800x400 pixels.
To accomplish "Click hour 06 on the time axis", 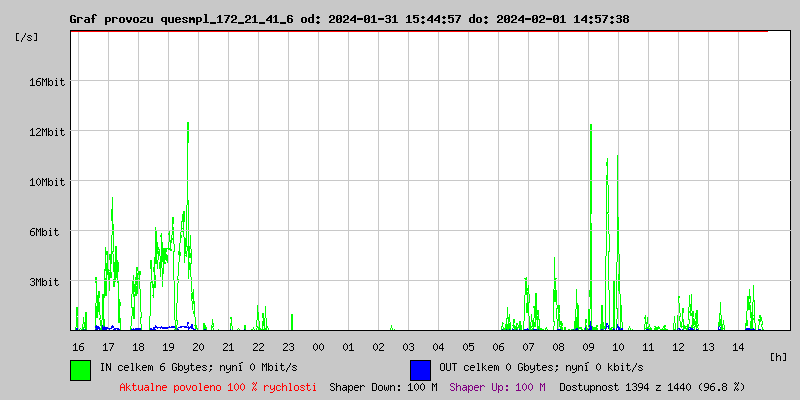I will pos(498,347).
